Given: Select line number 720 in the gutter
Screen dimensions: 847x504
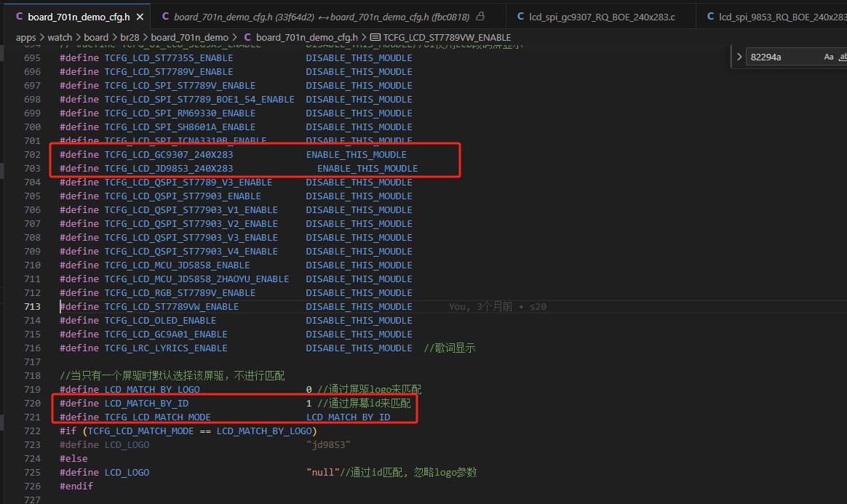Looking at the screenshot, I should [x=32, y=403].
